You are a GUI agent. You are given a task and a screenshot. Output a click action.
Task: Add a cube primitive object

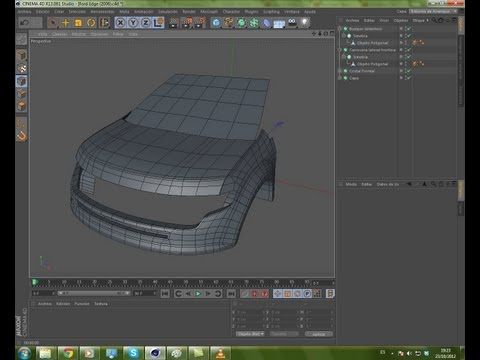click(x=216, y=23)
